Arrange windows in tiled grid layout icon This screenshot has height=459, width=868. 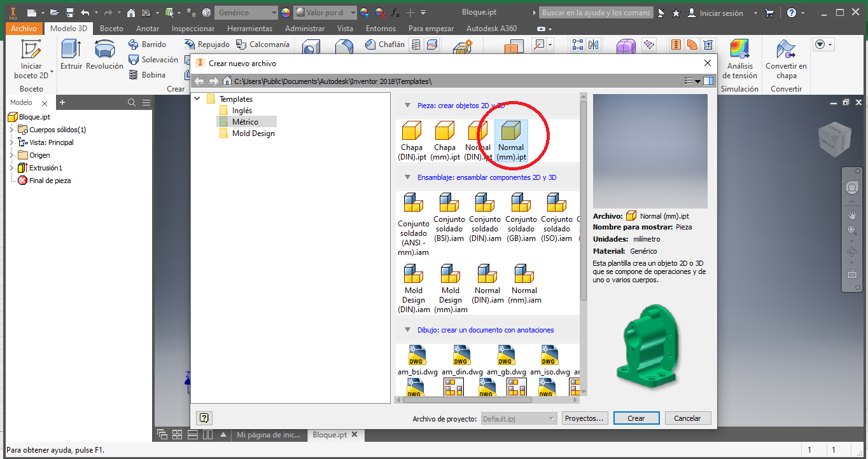(x=177, y=435)
